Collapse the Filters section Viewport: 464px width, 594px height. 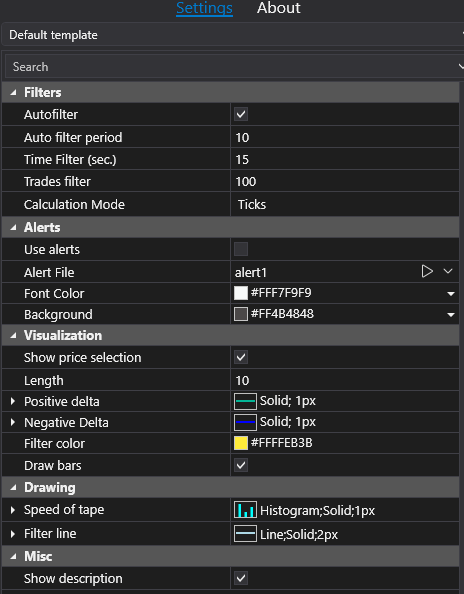tap(13, 92)
